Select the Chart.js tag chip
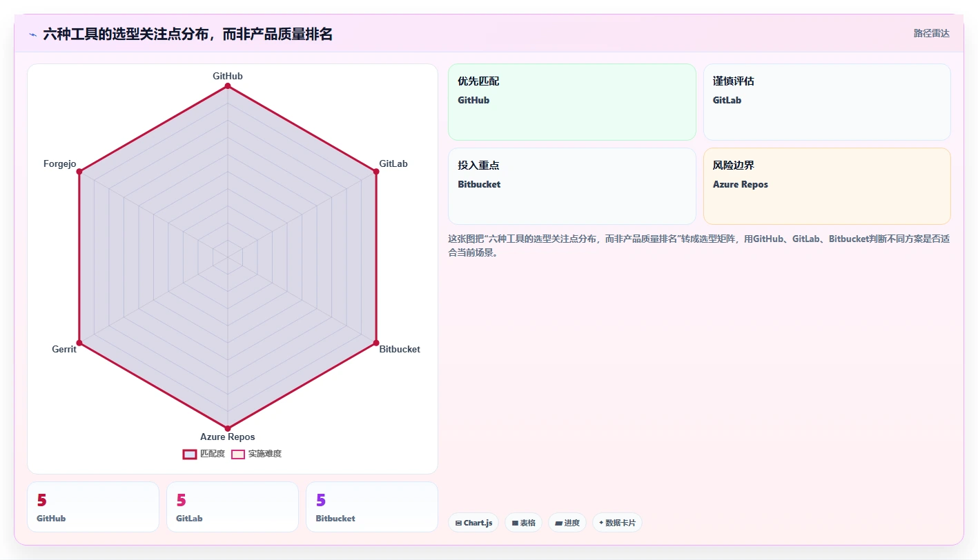 pyautogui.click(x=473, y=523)
